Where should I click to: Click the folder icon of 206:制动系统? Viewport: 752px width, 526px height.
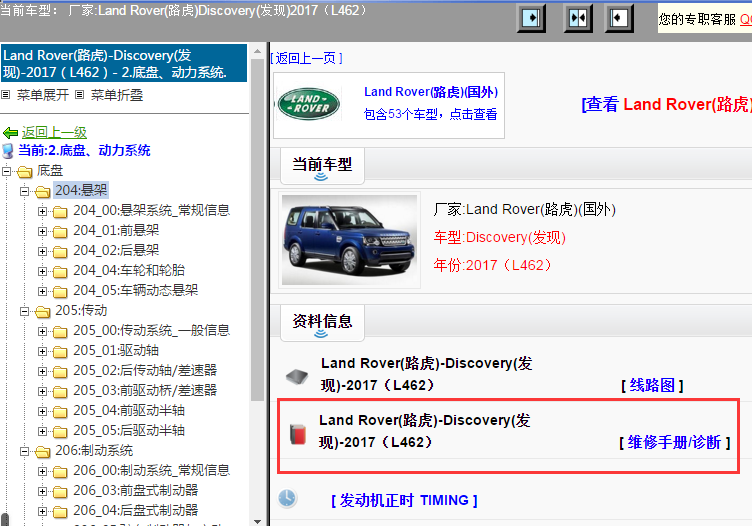tap(42, 452)
